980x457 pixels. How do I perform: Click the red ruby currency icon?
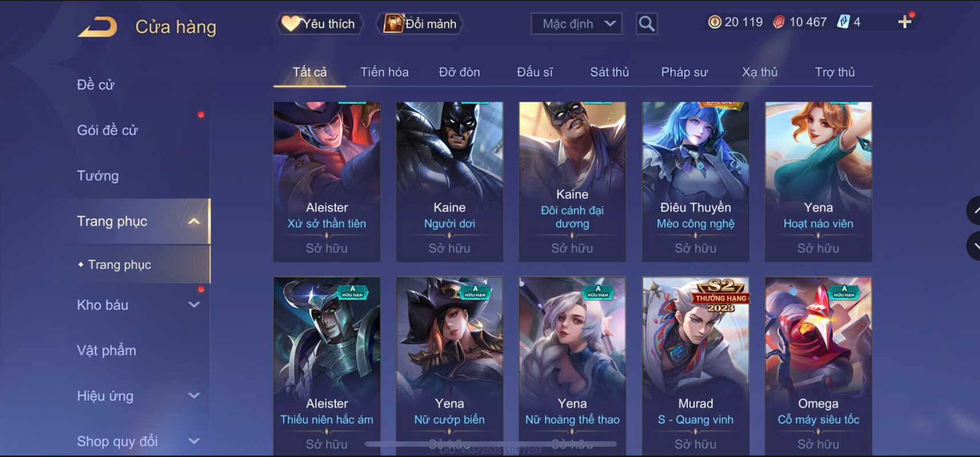(778, 22)
